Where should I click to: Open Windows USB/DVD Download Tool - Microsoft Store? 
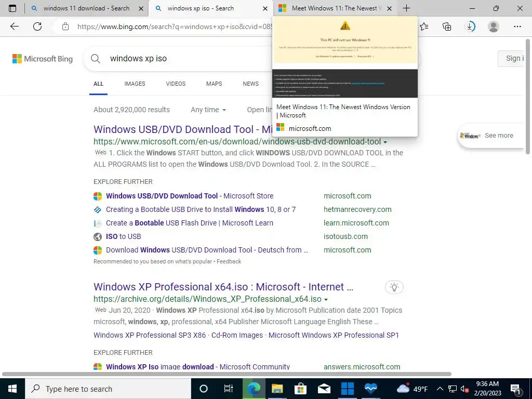[189, 196]
